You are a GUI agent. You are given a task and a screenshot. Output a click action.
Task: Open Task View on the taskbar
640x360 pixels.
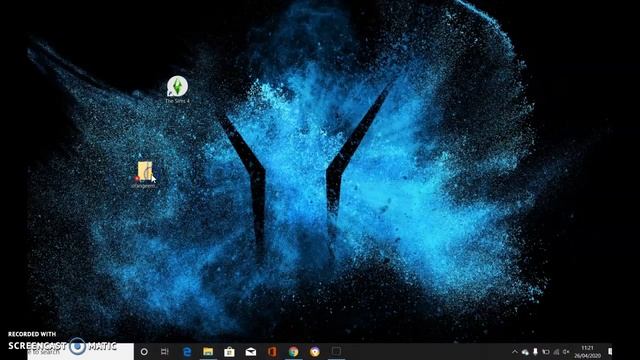pos(165,351)
